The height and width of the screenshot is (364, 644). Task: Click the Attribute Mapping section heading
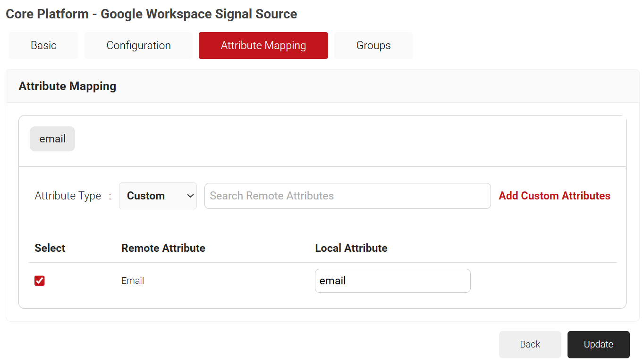click(x=68, y=86)
